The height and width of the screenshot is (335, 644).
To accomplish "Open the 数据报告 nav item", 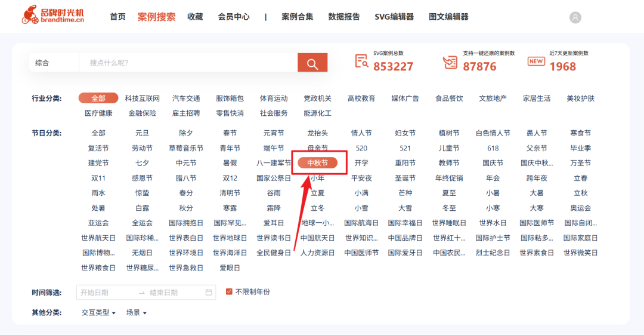I will tap(344, 17).
